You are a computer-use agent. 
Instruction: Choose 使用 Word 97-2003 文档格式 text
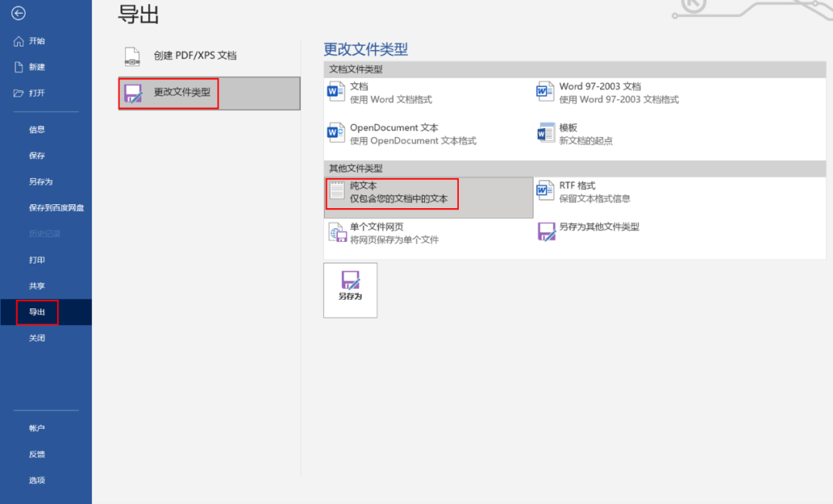(x=619, y=99)
